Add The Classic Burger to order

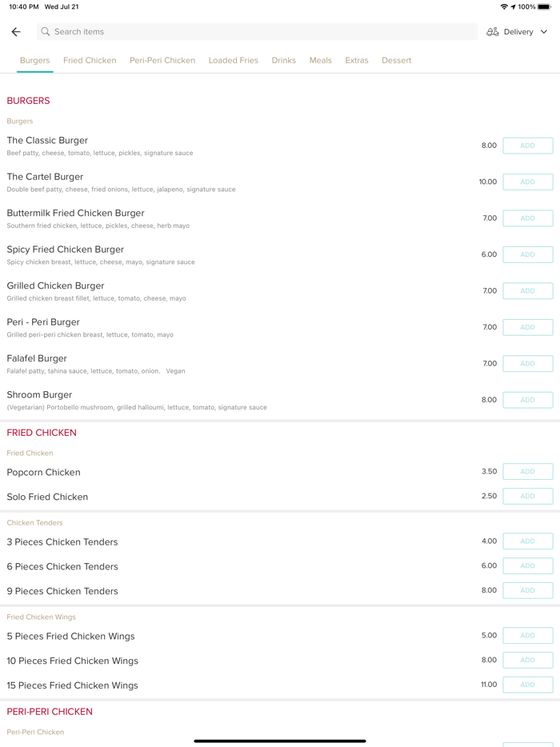[527, 146]
